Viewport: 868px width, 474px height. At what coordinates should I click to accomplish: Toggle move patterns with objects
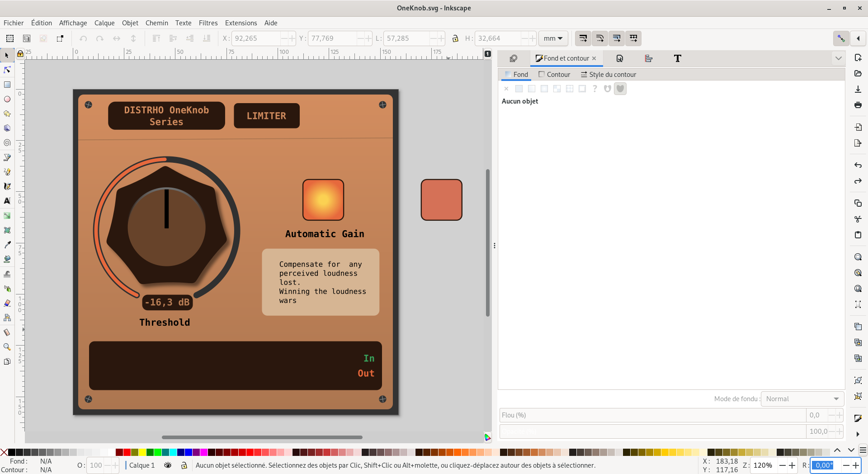pos(633,38)
